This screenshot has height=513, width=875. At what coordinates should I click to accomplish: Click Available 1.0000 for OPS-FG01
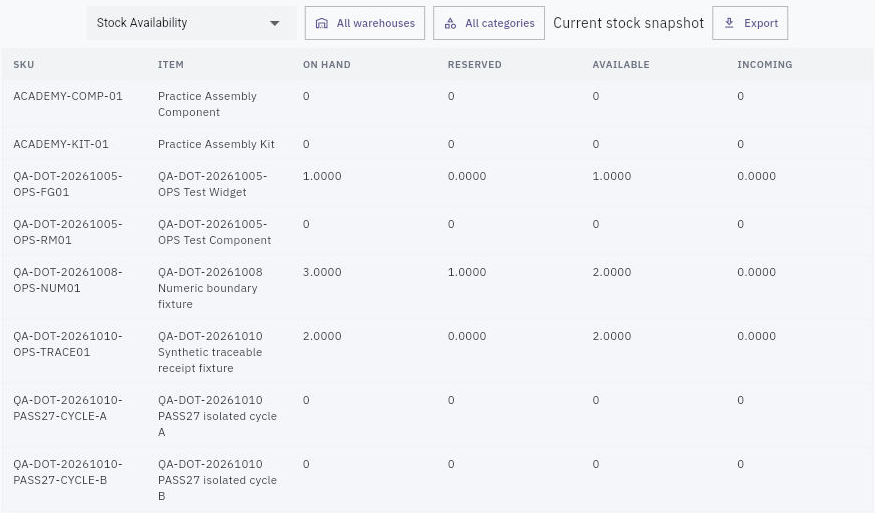612,176
